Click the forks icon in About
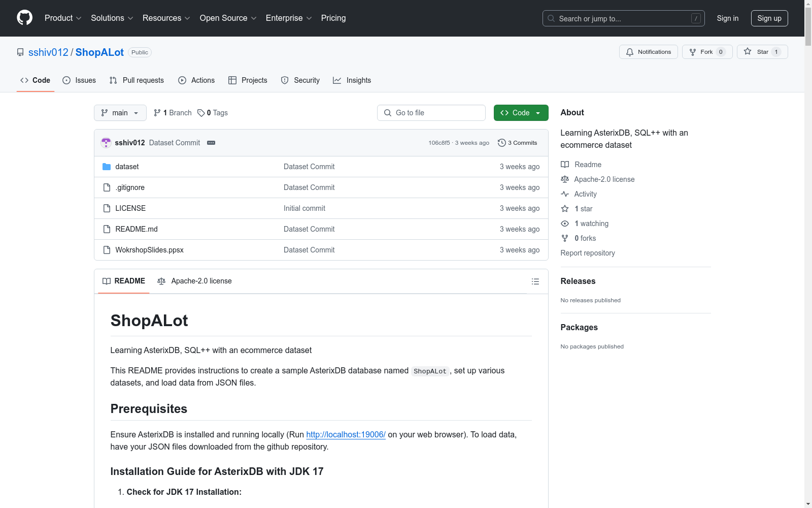The width and height of the screenshot is (812, 508). [565, 238]
